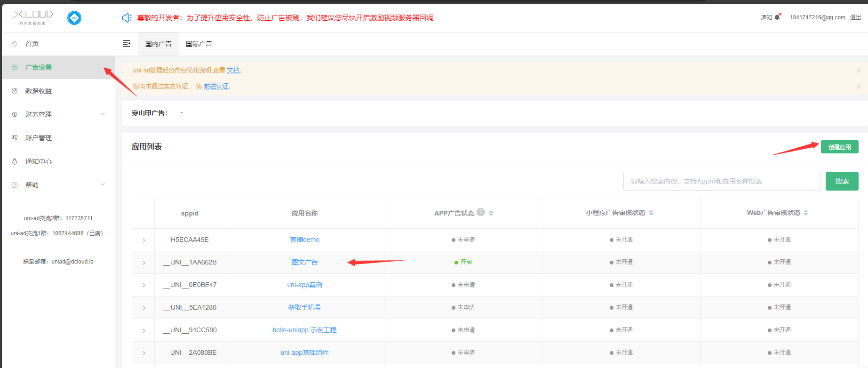Click the blue uni-ad round logo icon

[74, 18]
